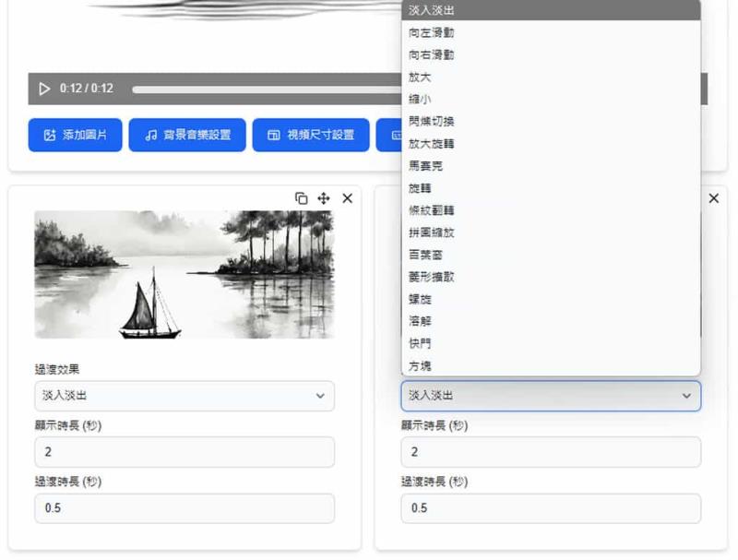Click the 添加圖片 image-plus icon

click(50, 136)
